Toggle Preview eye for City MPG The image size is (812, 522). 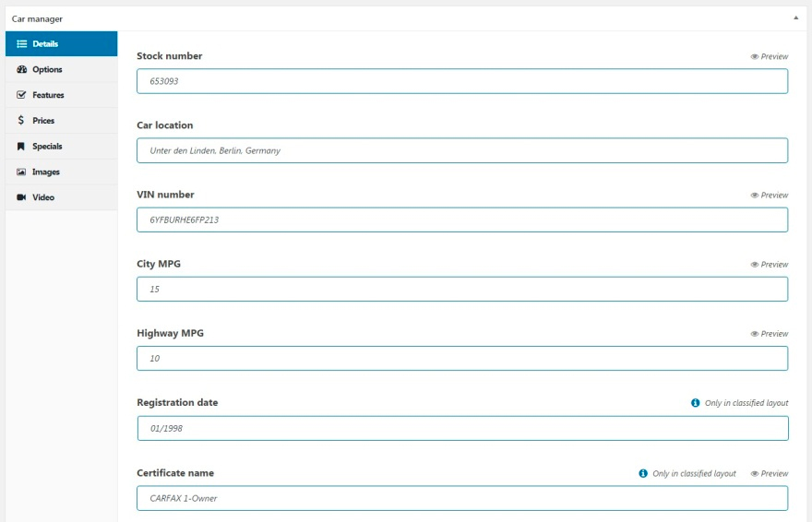755,265
